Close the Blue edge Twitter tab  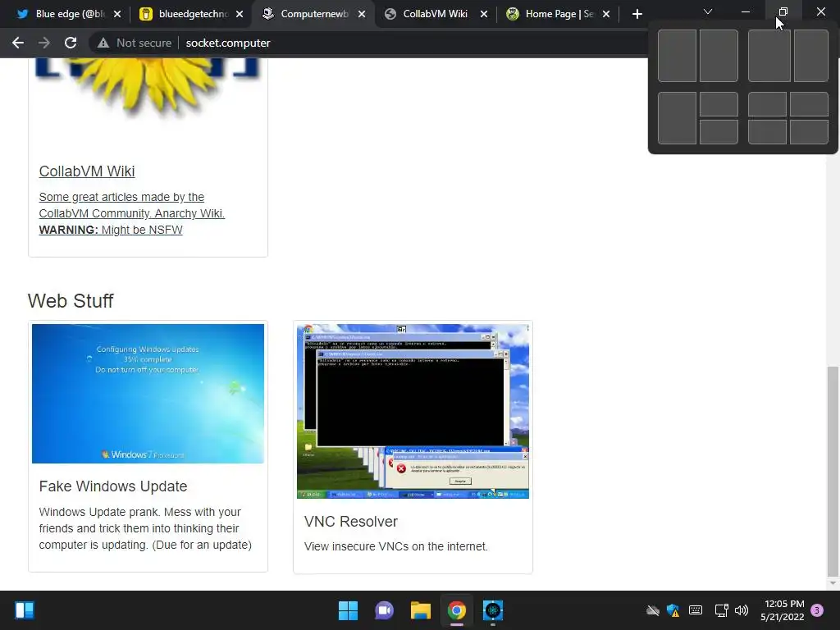pos(117,14)
